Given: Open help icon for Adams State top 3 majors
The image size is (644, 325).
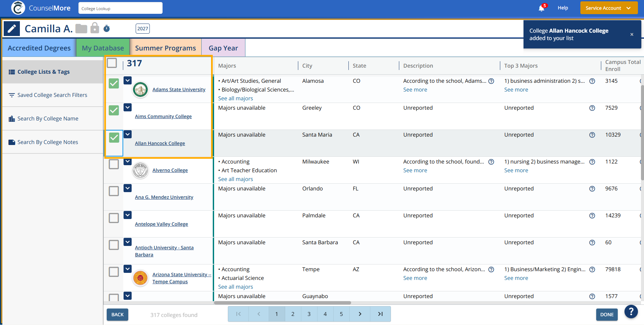Looking at the screenshot, I should pyautogui.click(x=592, y=81).
